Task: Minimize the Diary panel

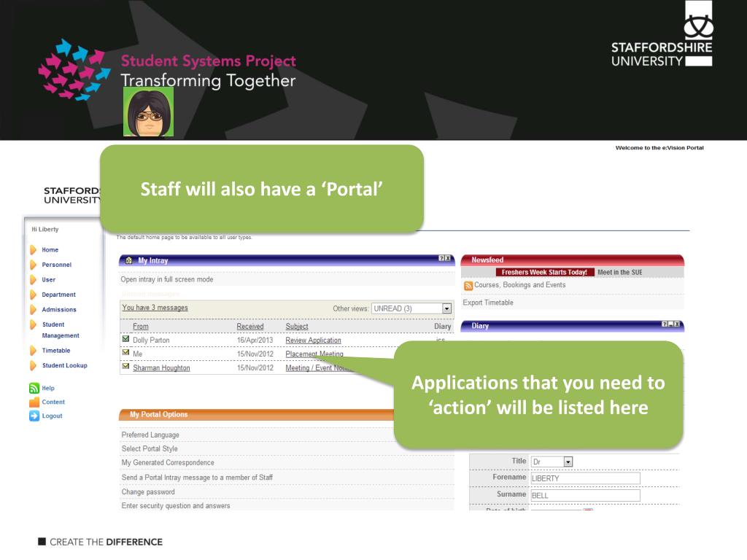Action: [671, 324]
